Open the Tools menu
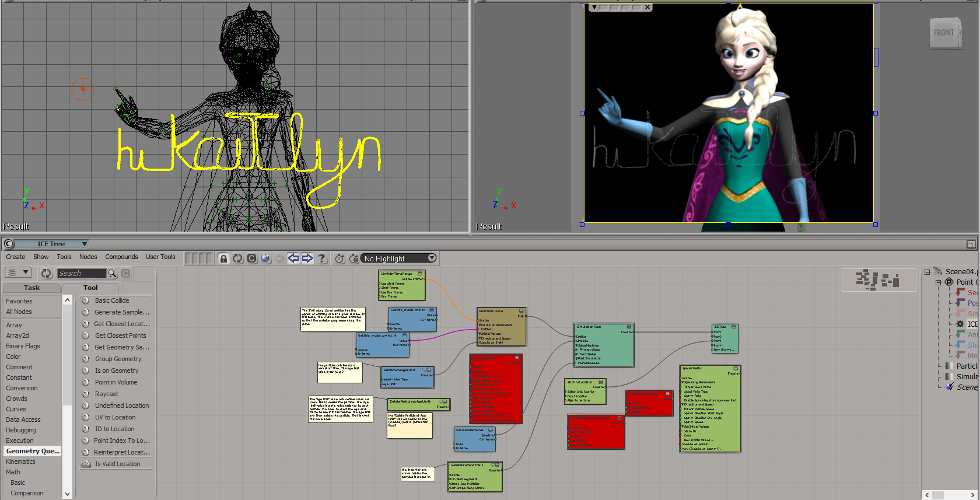 coord(64,257)
